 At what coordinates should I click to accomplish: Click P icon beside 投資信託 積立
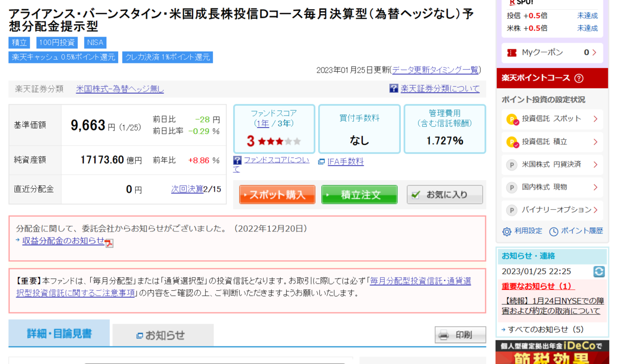[x=512, y=142]
